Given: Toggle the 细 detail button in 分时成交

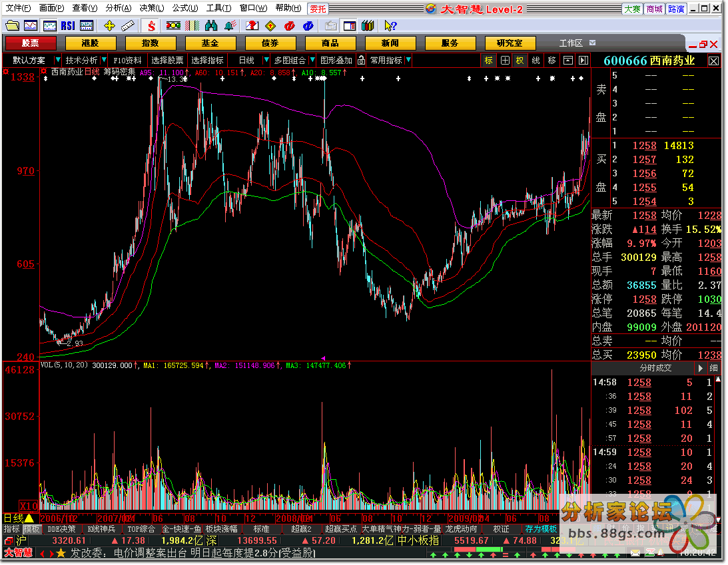Looking at the screenshot, I should (713, 368).
